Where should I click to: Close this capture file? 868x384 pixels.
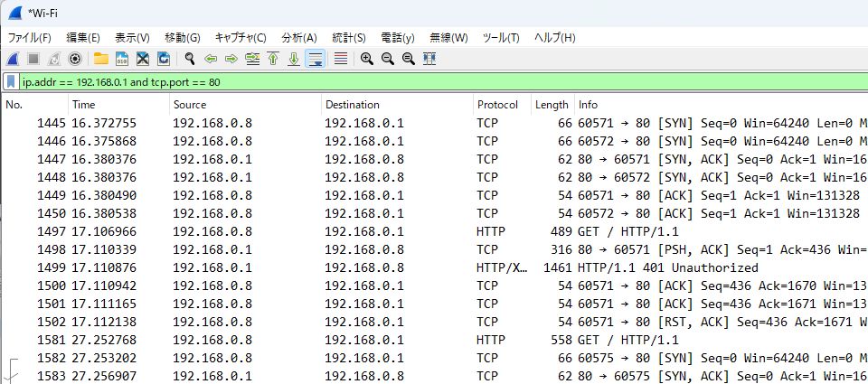pos(143,59)
